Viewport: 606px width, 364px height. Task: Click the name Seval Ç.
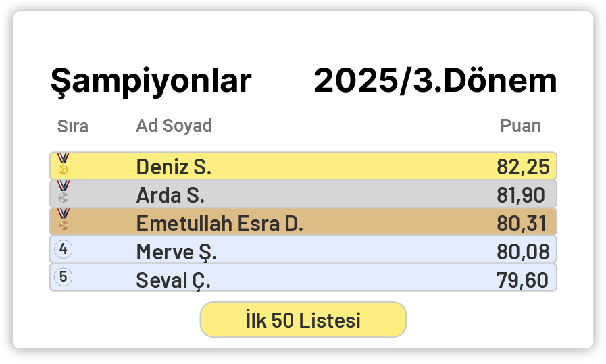[174, 280]
